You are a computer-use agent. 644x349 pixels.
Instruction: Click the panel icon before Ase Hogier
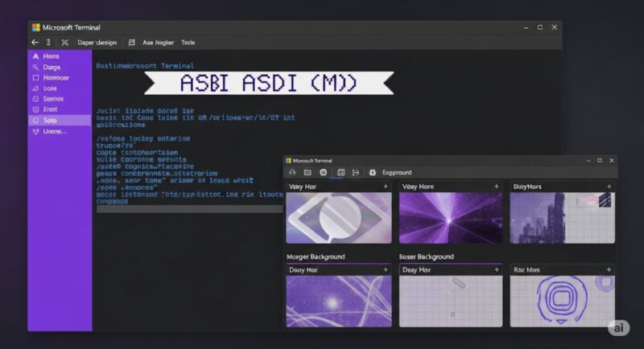(x=131, y=43)
